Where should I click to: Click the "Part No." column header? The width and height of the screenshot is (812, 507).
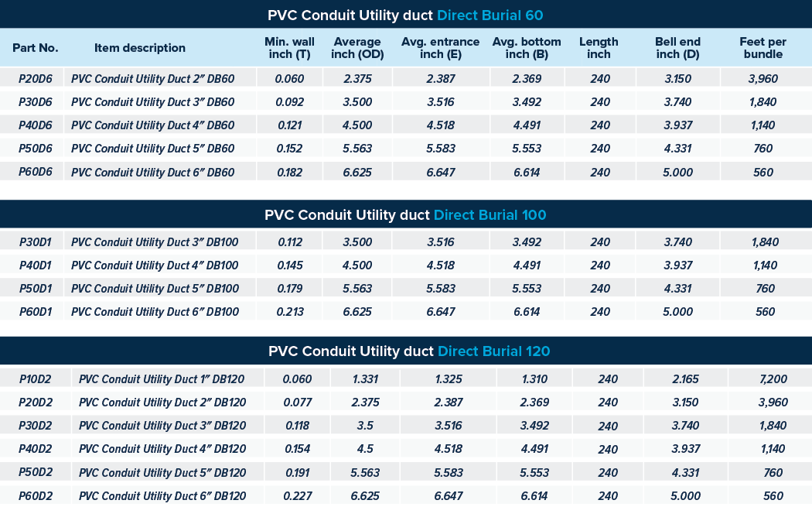[x=36, y=48]
